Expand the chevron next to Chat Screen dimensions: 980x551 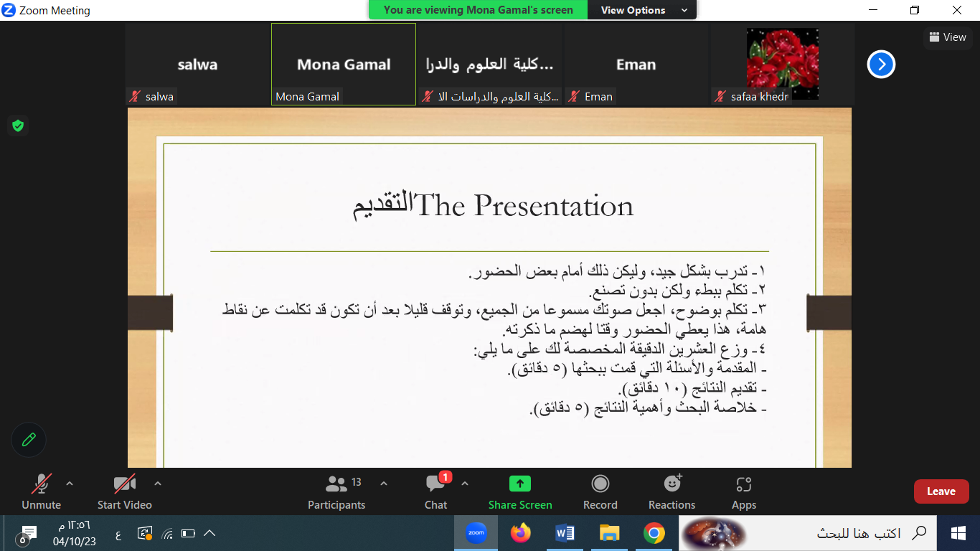[x=465, y=484]
